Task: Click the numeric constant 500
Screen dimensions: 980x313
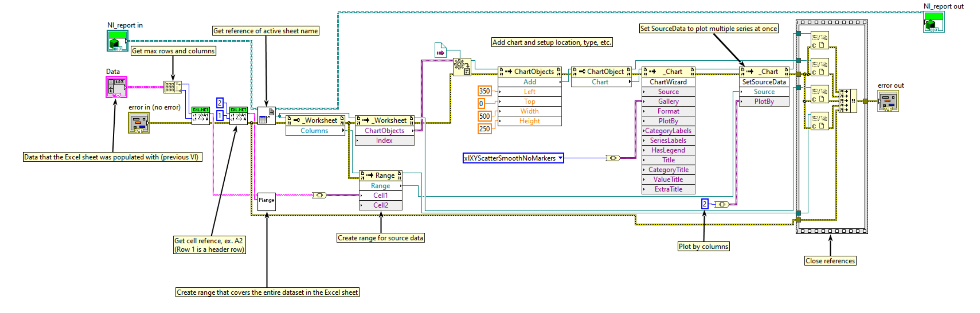Action: pos(484,116)
